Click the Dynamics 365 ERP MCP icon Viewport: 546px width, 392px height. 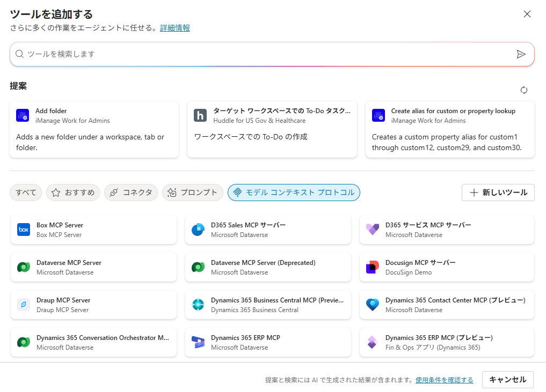(x=198, y=342)
